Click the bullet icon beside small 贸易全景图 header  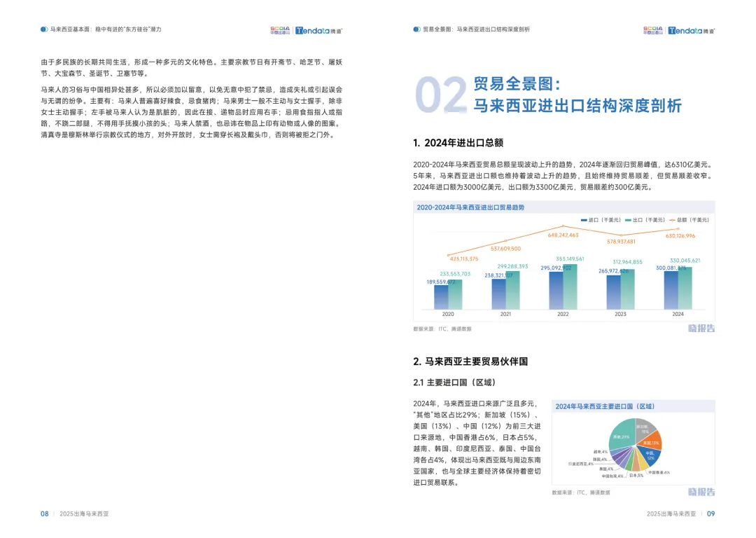416,29
